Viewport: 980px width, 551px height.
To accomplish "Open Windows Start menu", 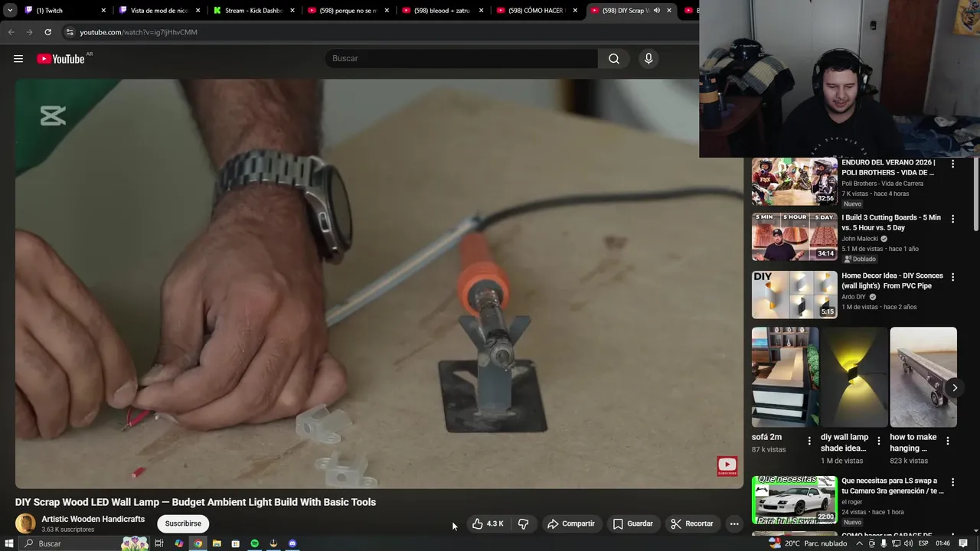I will click(9, 543).
